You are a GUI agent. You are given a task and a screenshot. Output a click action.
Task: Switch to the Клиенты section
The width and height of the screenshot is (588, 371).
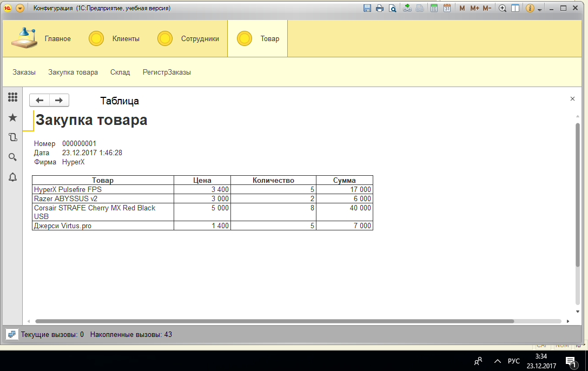pos(114,38)
